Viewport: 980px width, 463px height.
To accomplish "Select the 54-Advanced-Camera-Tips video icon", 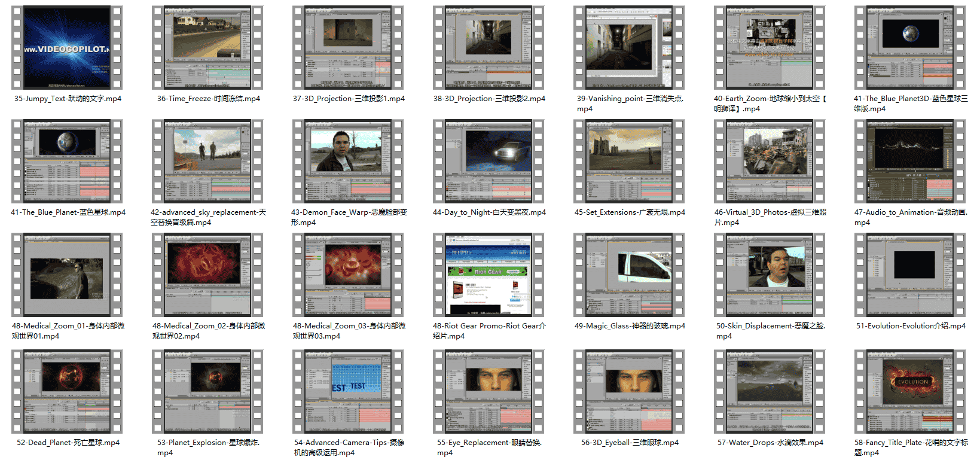I will pos(348,392).
